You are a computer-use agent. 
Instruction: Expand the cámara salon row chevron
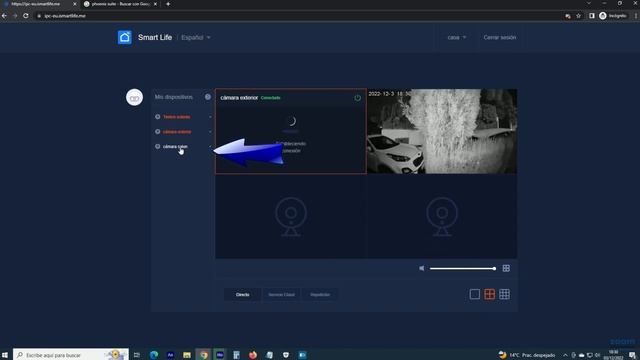click(210, 146)
